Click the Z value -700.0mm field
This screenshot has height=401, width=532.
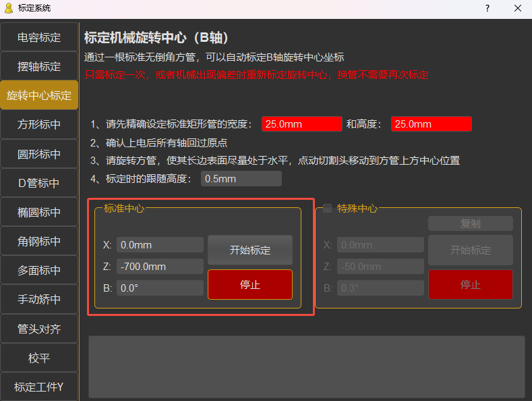click(160, 267)
